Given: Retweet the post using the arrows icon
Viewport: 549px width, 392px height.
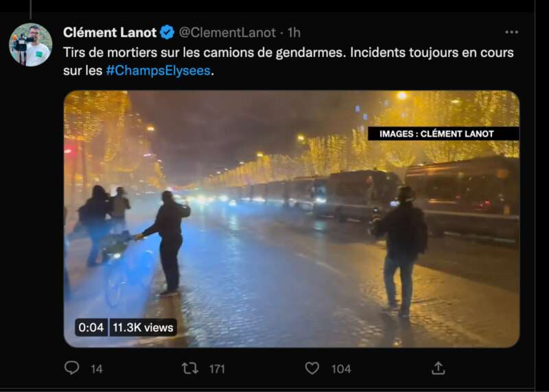Looking at the screenshot, I should [190, 368].
